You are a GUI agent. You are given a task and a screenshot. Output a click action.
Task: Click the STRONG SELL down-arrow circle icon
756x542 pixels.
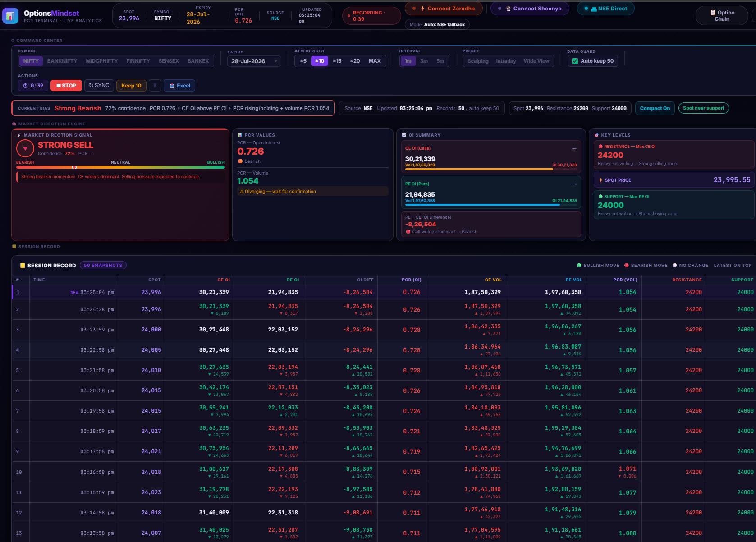pyautogui.click(x=25, y=148)
